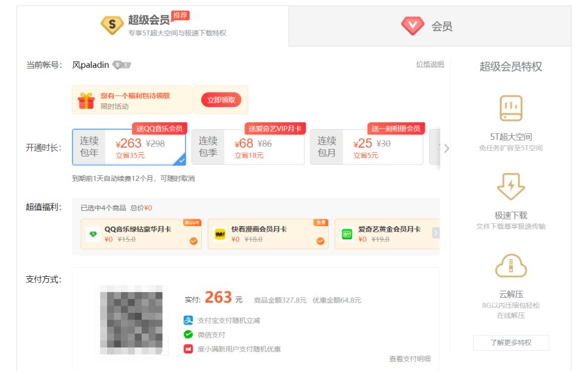588x371 pixels.
Task: Click the 立即领取 button
Action: click(221, 100)
